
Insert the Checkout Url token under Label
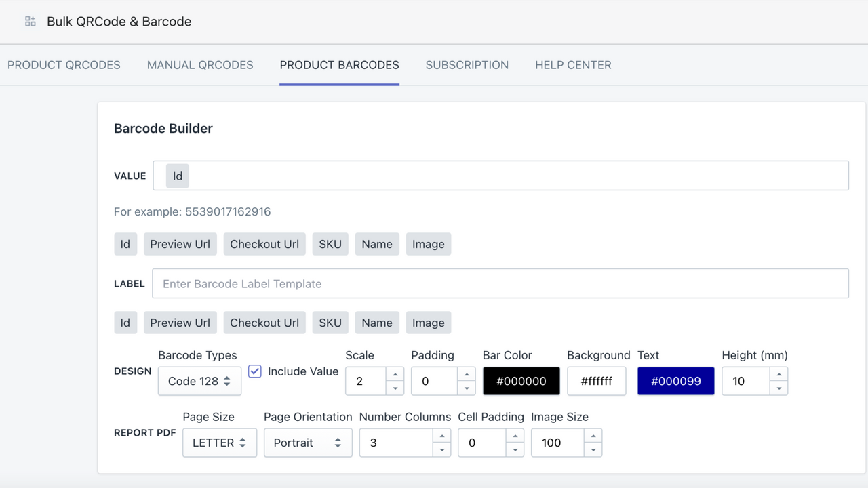264,323
